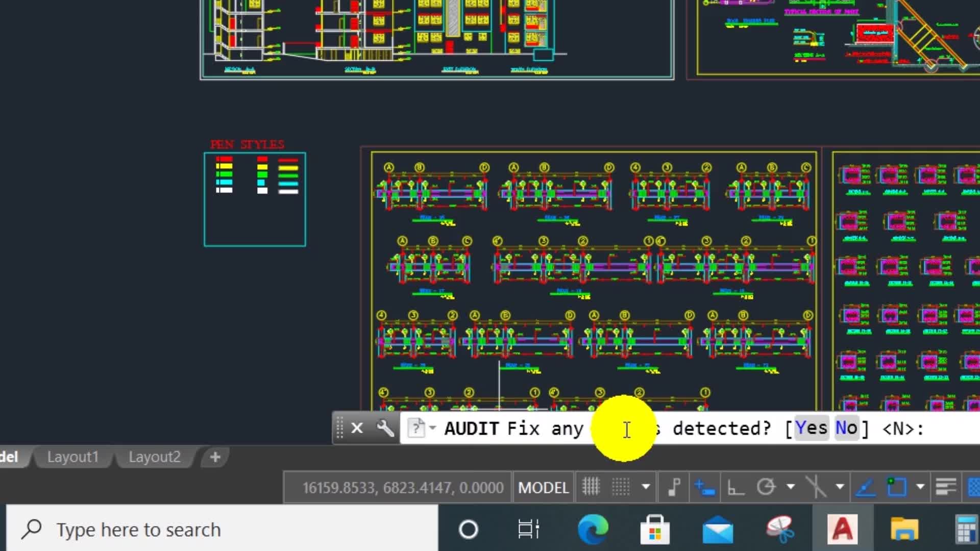Toggle Lineweight display icon
980x551 pixels.
(945, 487)
